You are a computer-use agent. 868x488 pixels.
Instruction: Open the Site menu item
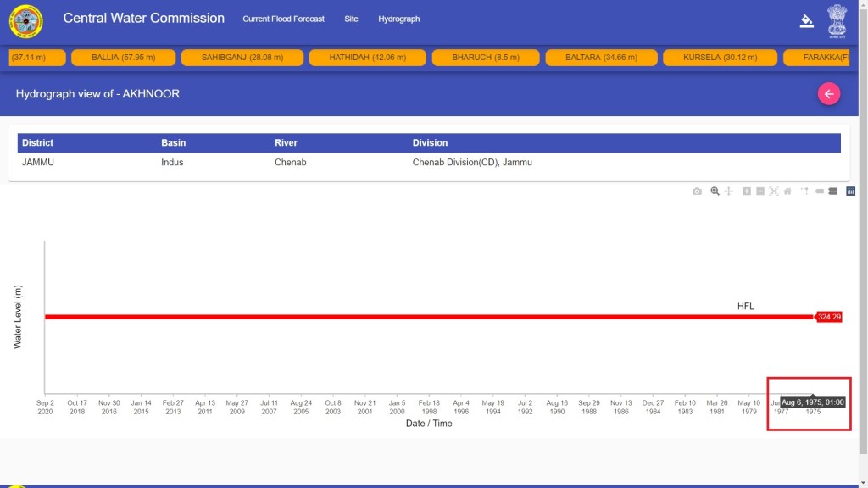pos(351,19)
